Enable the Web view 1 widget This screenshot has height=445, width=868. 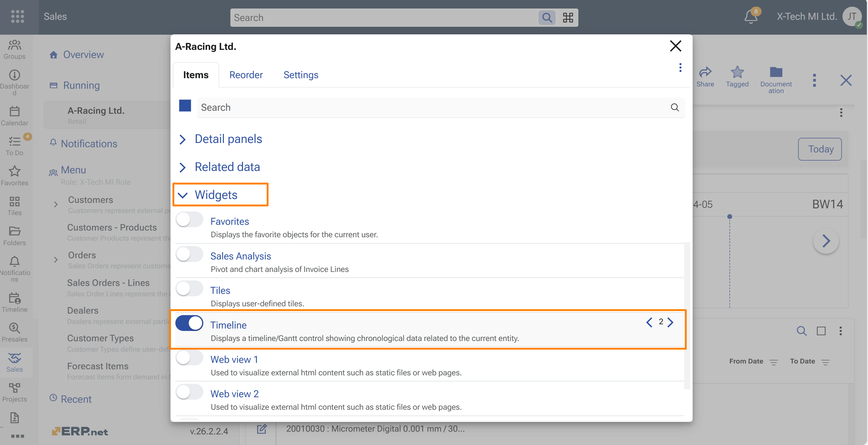189,358
